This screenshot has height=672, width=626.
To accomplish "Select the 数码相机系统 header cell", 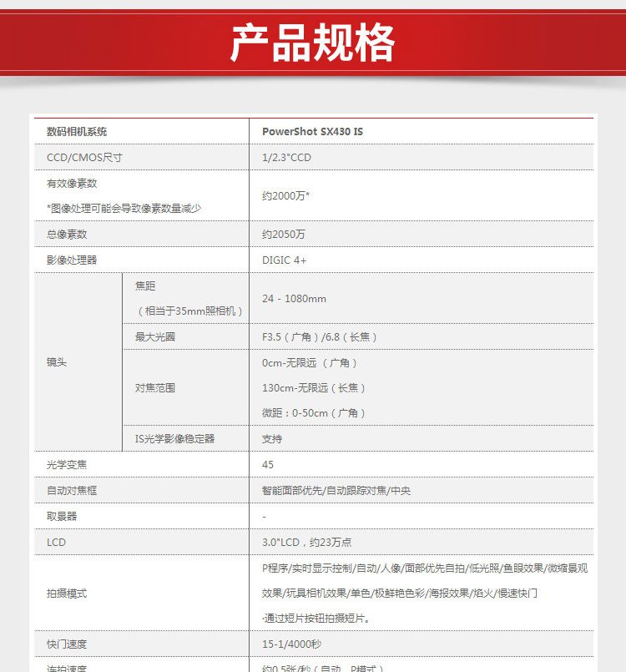I will pos(77,132).
